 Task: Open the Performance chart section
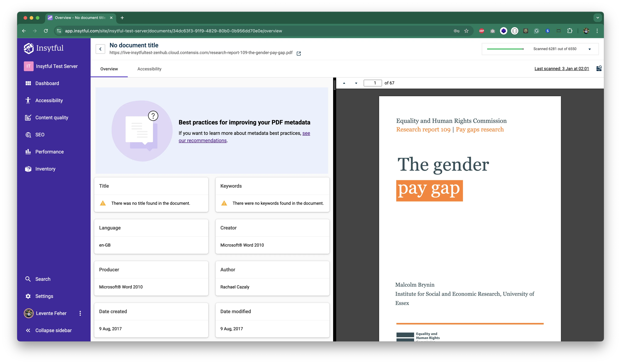coord(49,152)
